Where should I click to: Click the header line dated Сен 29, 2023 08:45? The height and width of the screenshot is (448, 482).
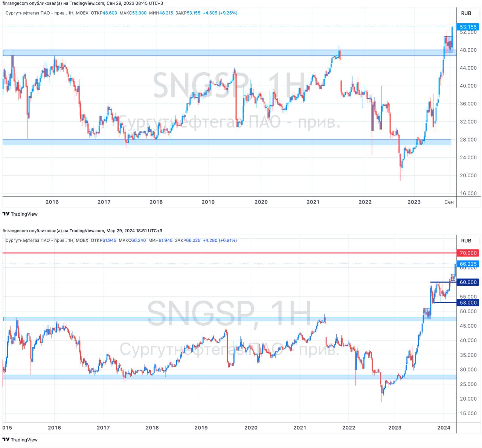click(83, 3)
